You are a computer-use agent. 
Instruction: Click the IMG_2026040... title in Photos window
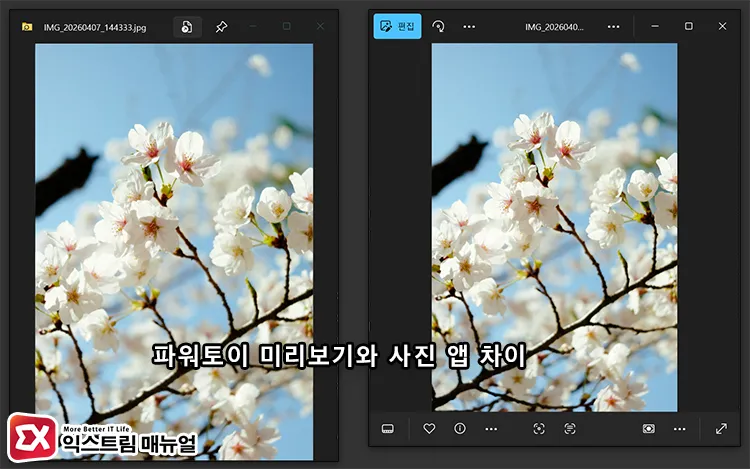coord(554,27)
